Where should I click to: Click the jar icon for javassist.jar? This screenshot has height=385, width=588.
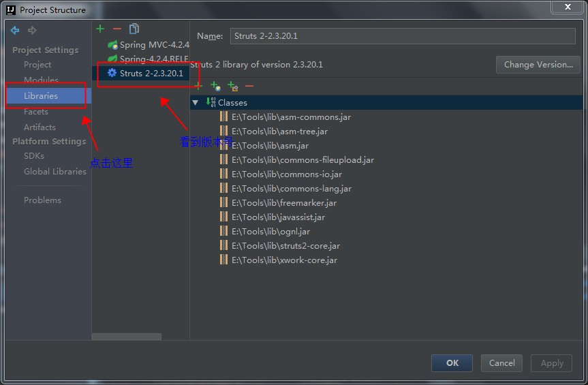pos(223,217)
